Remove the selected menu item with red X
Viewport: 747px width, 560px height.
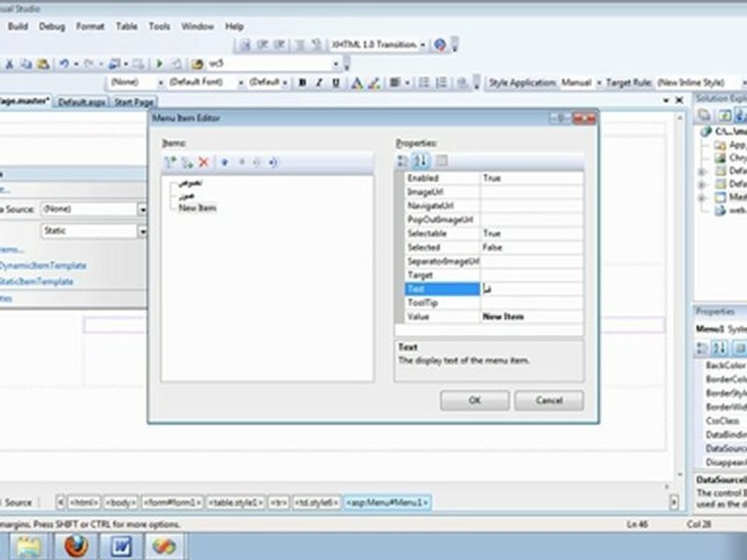204,163
